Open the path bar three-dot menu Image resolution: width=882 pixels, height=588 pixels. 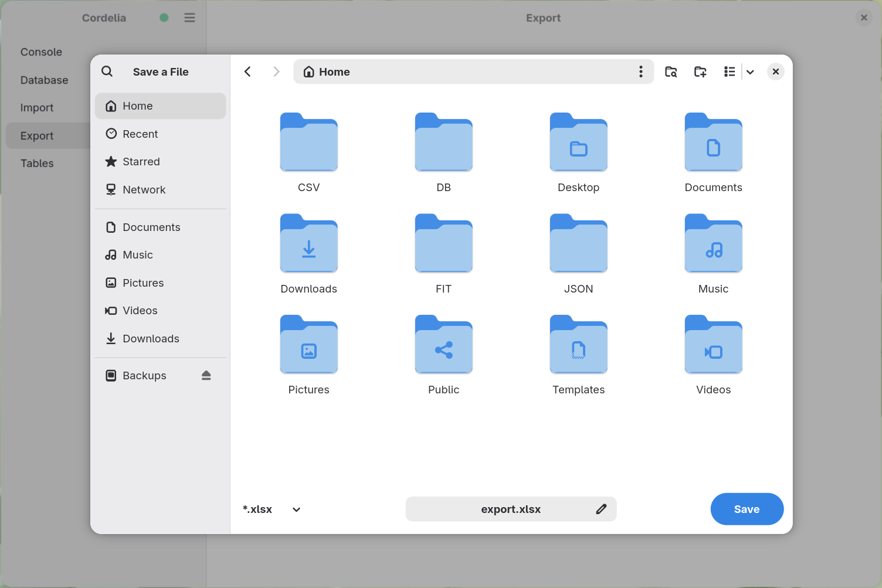pyautogui.click(x=640, y=72)
